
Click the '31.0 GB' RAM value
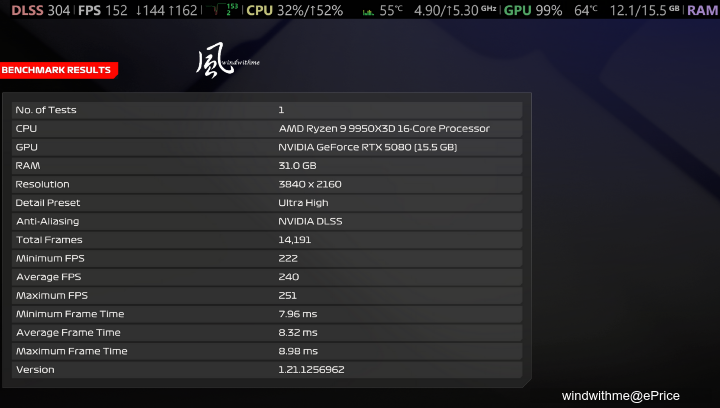[297, 166]
